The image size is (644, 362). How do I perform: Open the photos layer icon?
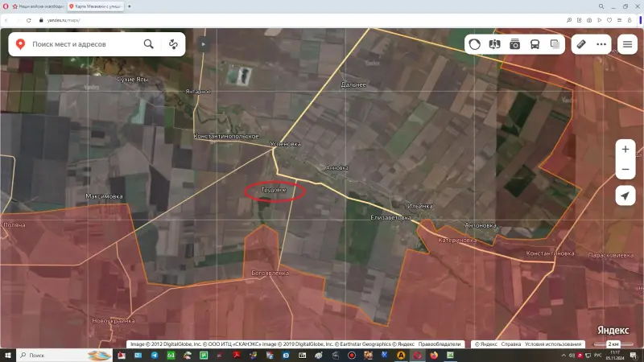pos(515,44)
